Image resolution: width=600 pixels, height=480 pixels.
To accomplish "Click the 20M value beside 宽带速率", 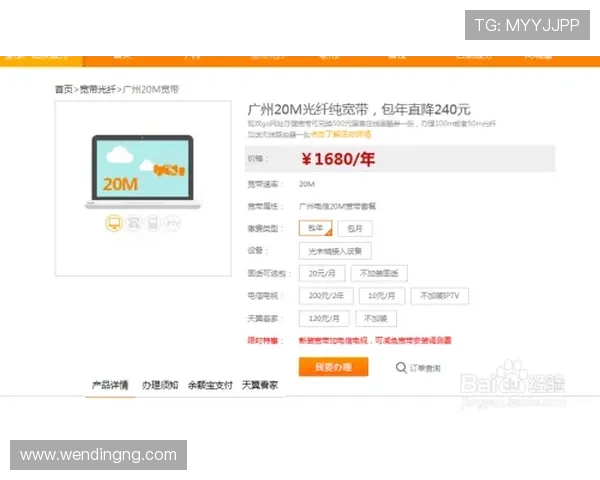I will tap(307, 184).
